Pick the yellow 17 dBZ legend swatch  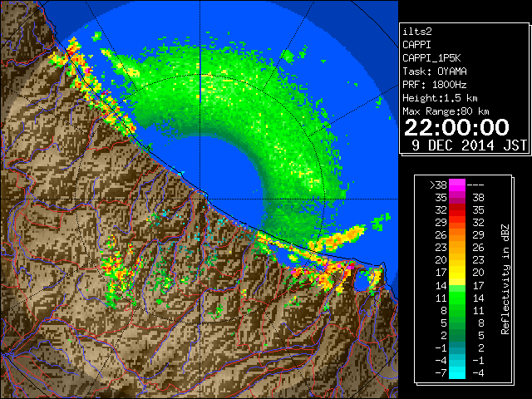coord(457,273)
